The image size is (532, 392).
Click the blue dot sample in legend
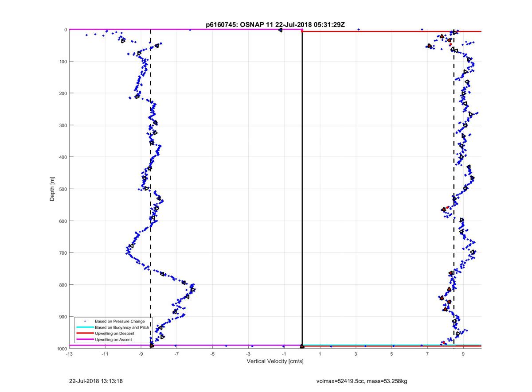pos(85,321)
